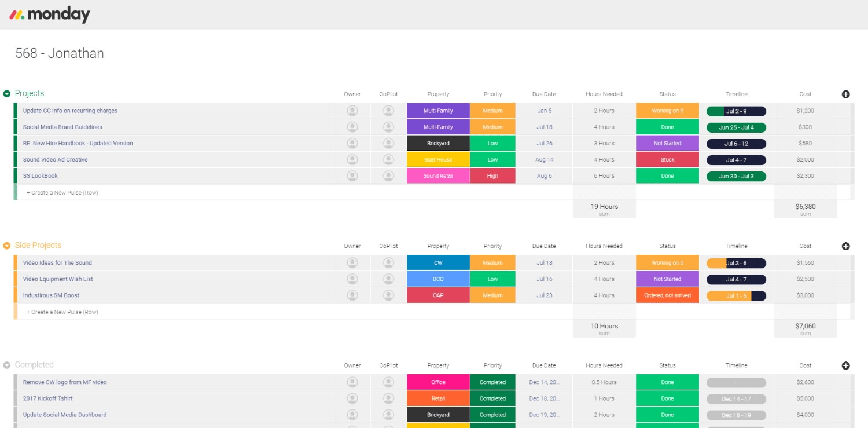
Task: Click the 568 - Jonathan board title
Action: pyautogui.click(x=60, y=53)
